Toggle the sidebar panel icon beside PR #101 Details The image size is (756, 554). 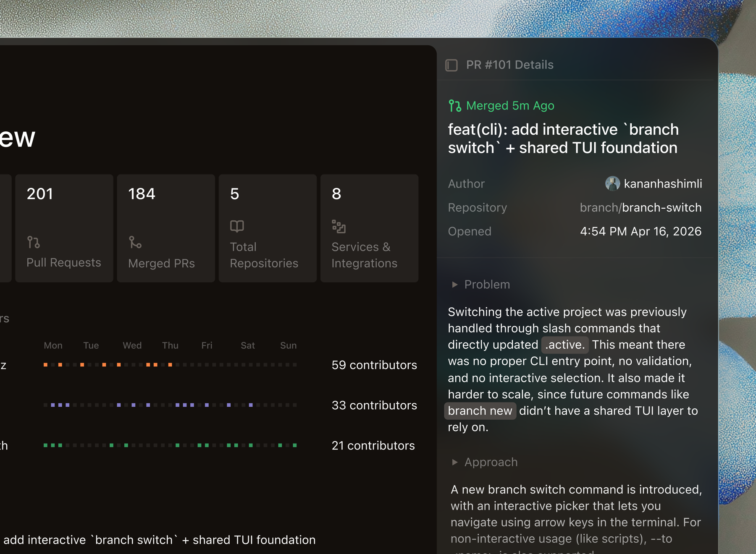click(x=451, y=65)
